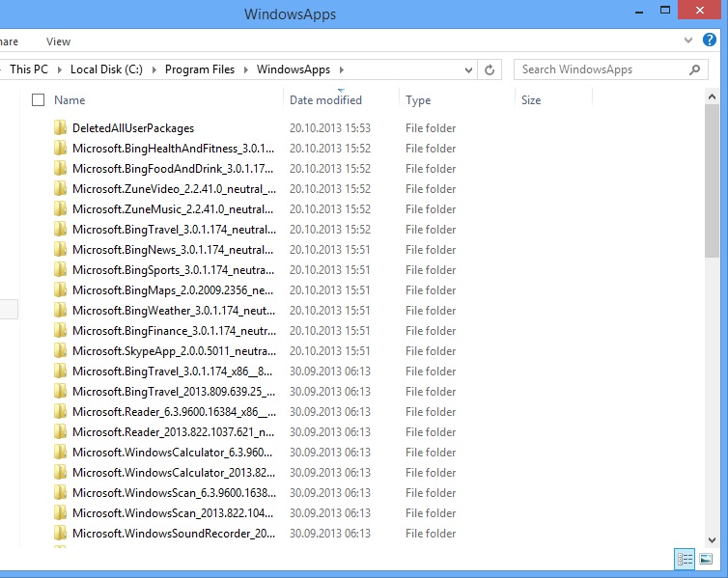728x578 pixels.
Task: Click the Microsoft.ZuneMusic folder icon
Action: point(60,208)
